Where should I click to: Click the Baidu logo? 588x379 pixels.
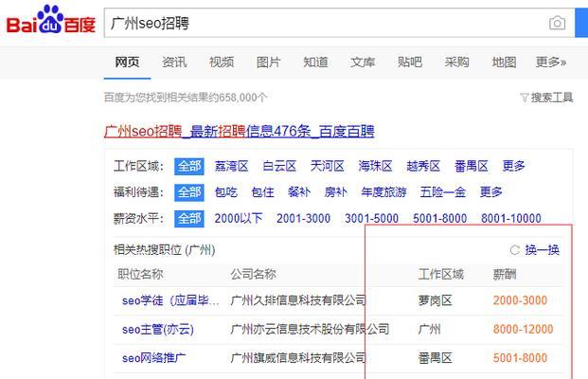(50, 20)
